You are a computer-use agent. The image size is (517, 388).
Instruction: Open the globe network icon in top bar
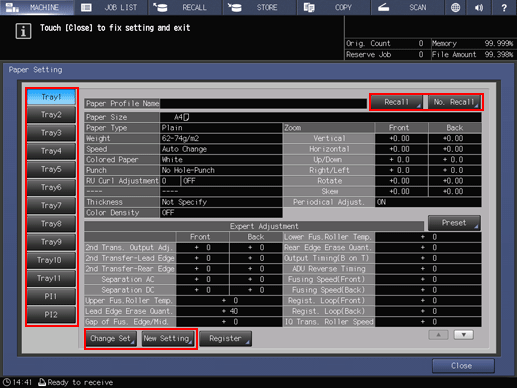455,7
